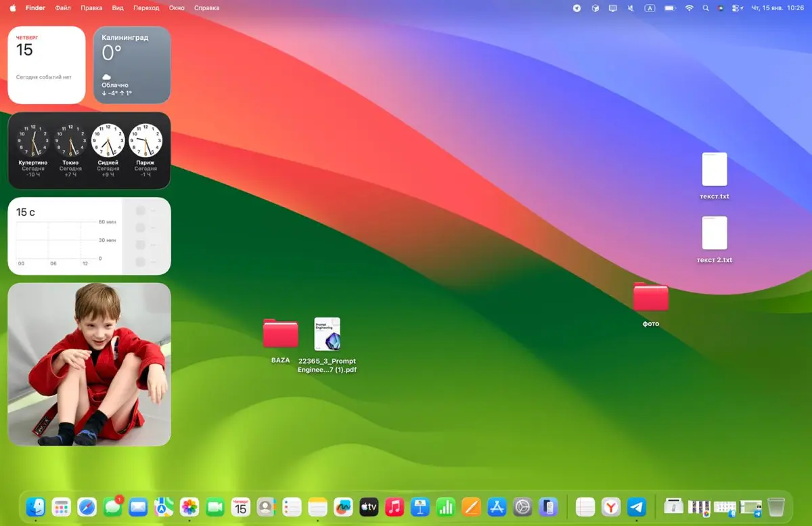Open the keyboard input source menu
The image size is (812, 526).
pos(650,8)
